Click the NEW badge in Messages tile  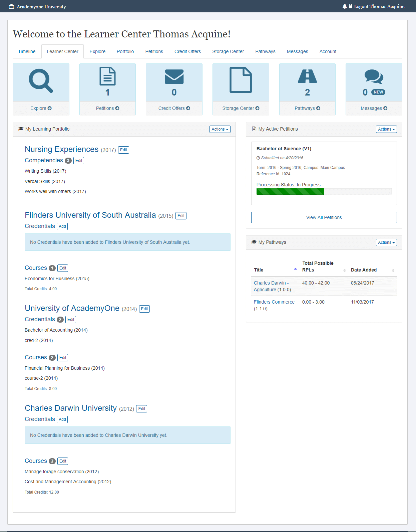(378, 92)
